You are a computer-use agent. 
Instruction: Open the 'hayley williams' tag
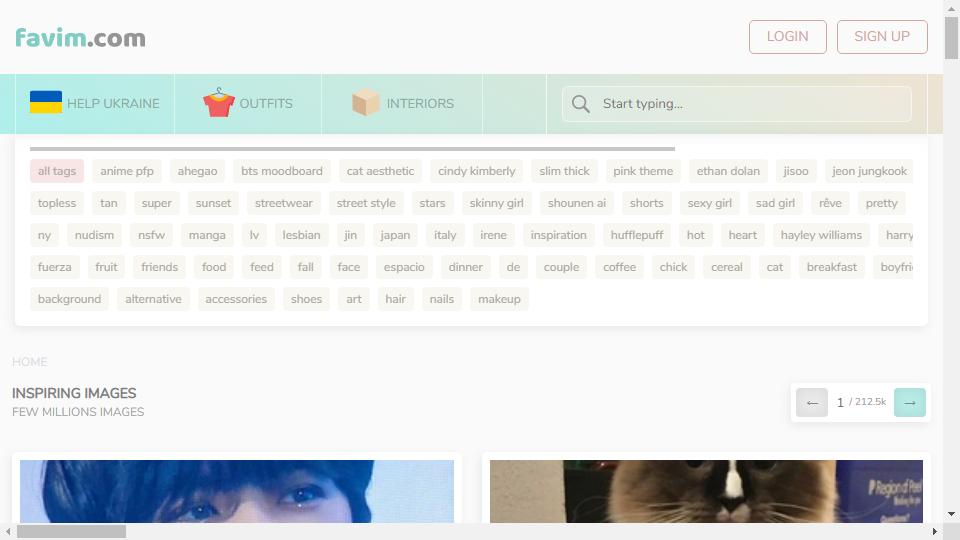point(821,234)
